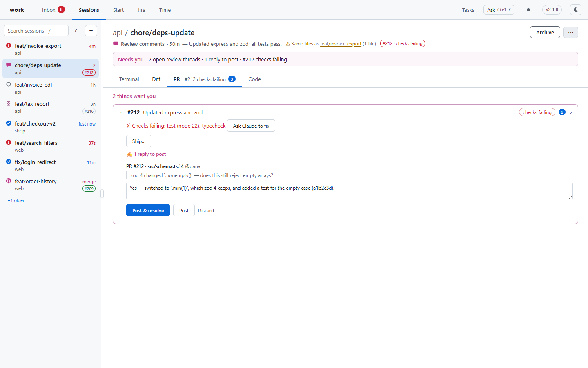This screenshot has height=368, width=588.
Task: Open the Ship... dropdown button
Action: 139,141
